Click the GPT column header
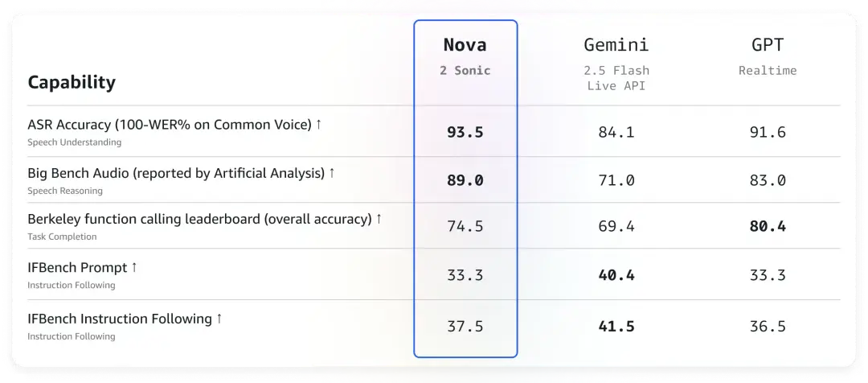 768,44
